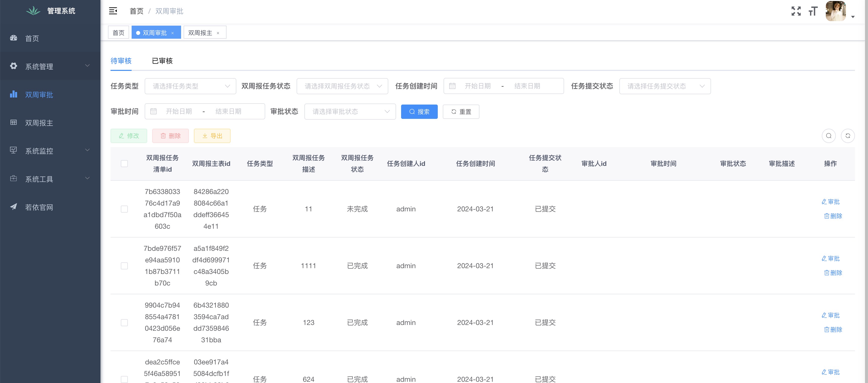Click the 审批 edit icon for row 1111
The height and width of the screenshot is (383, 868).
pyautogui.click(x=824, y=259)
